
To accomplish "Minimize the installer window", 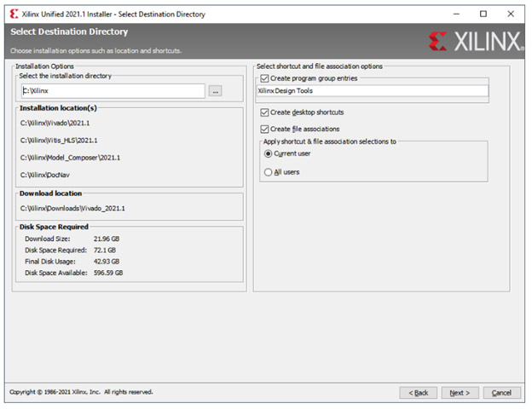I will click(x=456, y=14).
